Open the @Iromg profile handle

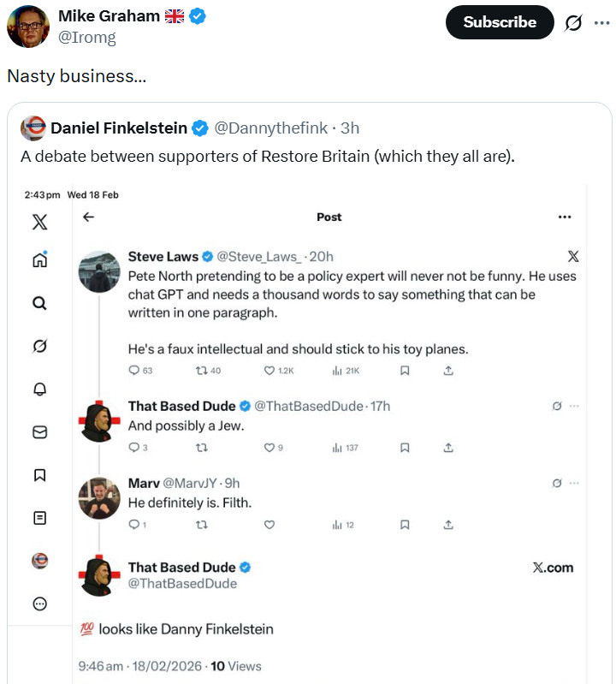(86, 38)
